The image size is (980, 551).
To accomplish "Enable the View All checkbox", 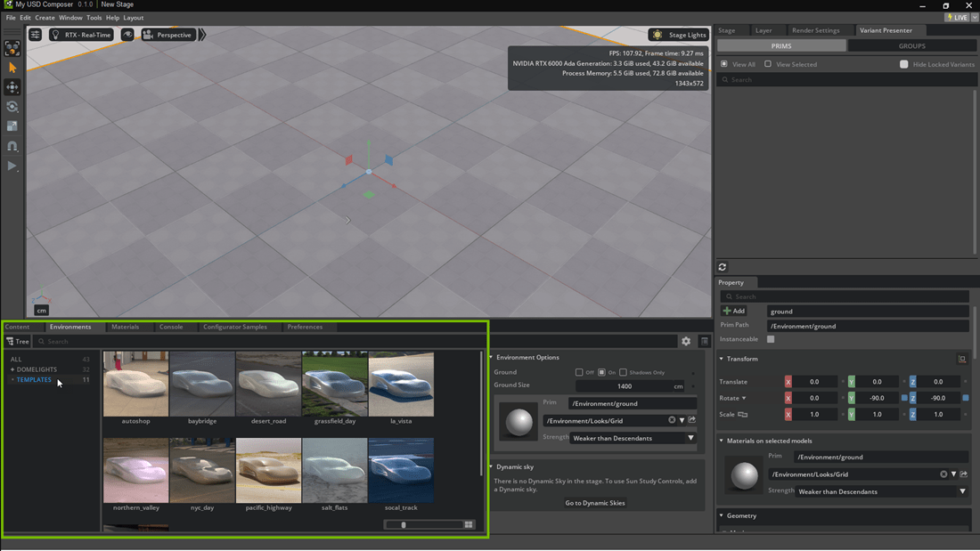I will [724, 64].
